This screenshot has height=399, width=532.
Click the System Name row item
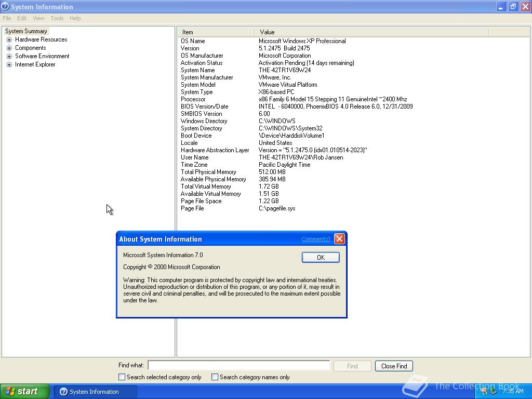pos(198,70)
